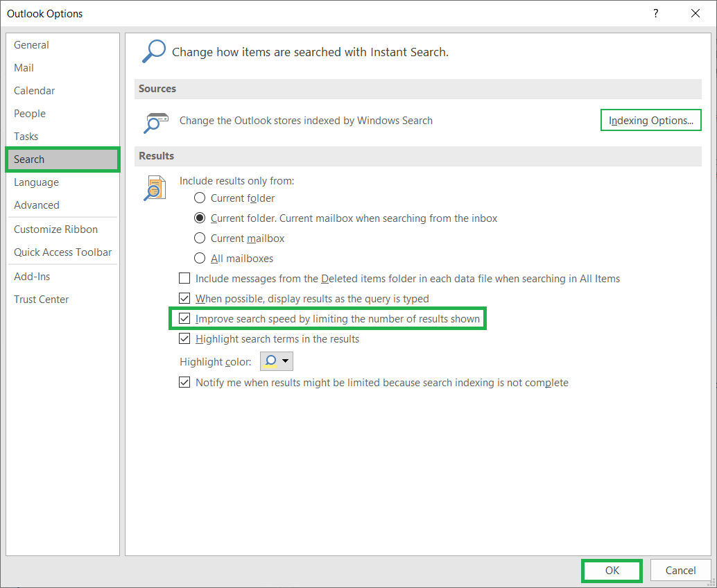Open the Highlight color dropdown

[276, 361]
